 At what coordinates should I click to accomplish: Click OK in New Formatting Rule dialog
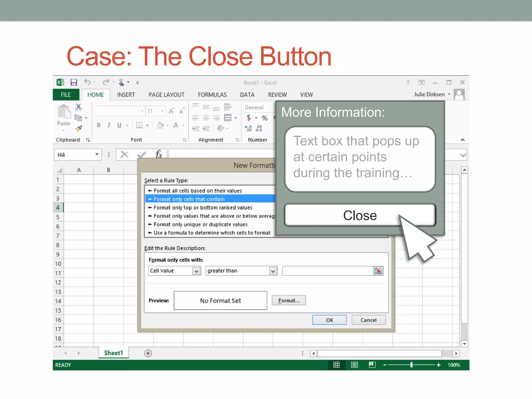click(x=329, y=320)
